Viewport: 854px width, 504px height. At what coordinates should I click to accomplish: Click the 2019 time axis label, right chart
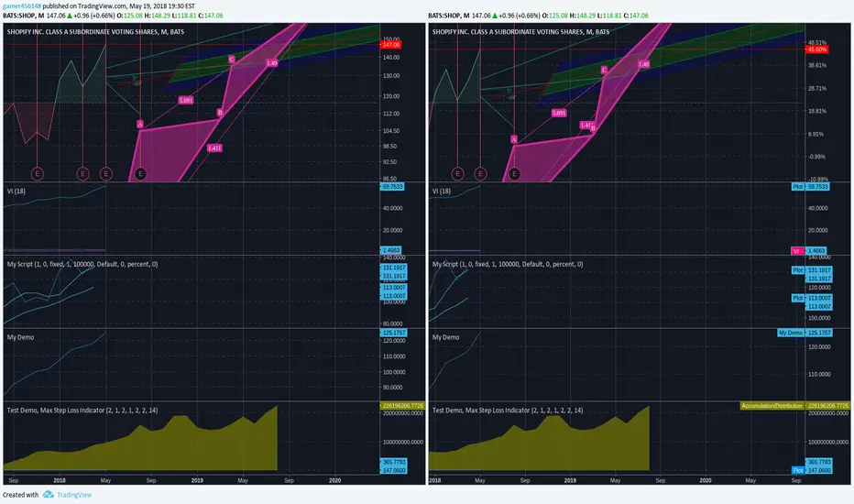(570, 480)
